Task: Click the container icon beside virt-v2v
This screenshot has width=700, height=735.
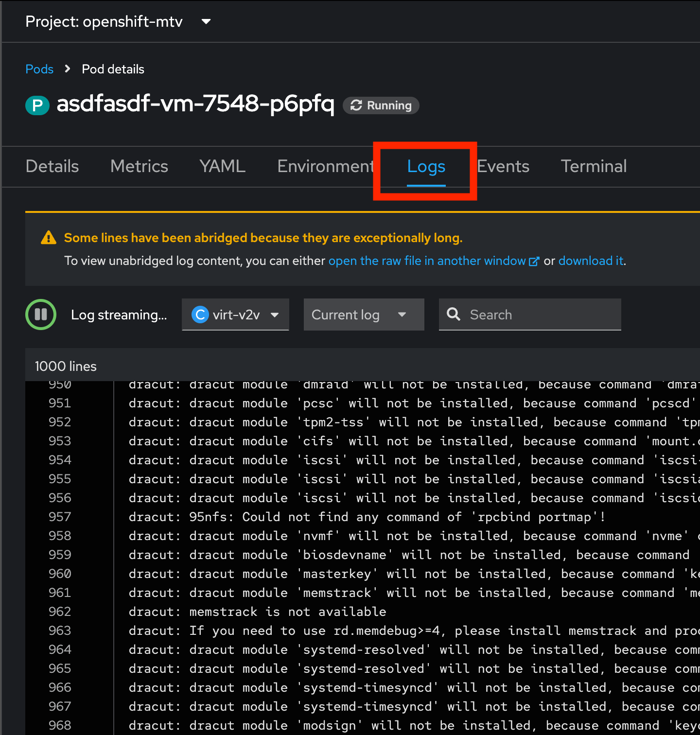Action: click(200, 315)
